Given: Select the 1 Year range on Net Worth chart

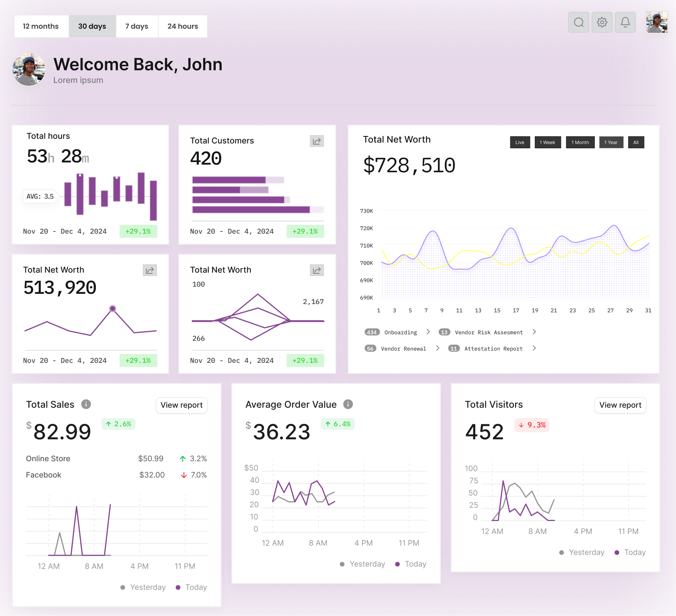Looking at the screenshot, I should click(611, 142).
